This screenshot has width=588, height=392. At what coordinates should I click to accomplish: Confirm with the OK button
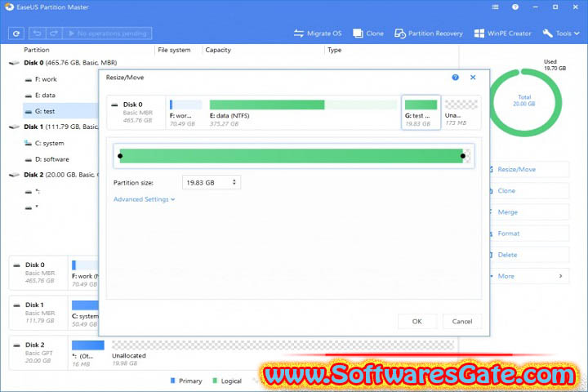(417, 322)
